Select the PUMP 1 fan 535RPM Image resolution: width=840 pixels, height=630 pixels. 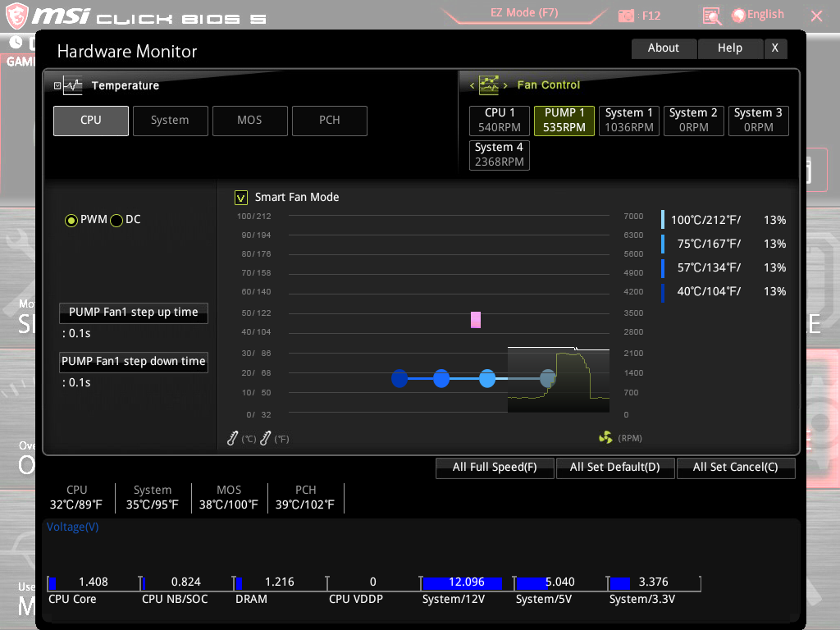(564, 121)
